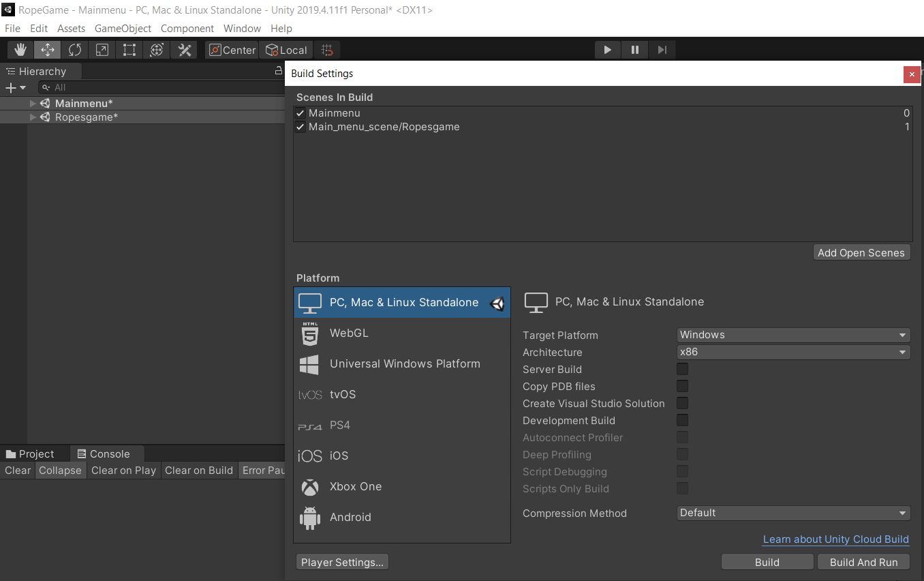Enable Copy PDB files checkbox
This screenshot has height=581, width=924.
pyautogui.click(x=682, y=386)
